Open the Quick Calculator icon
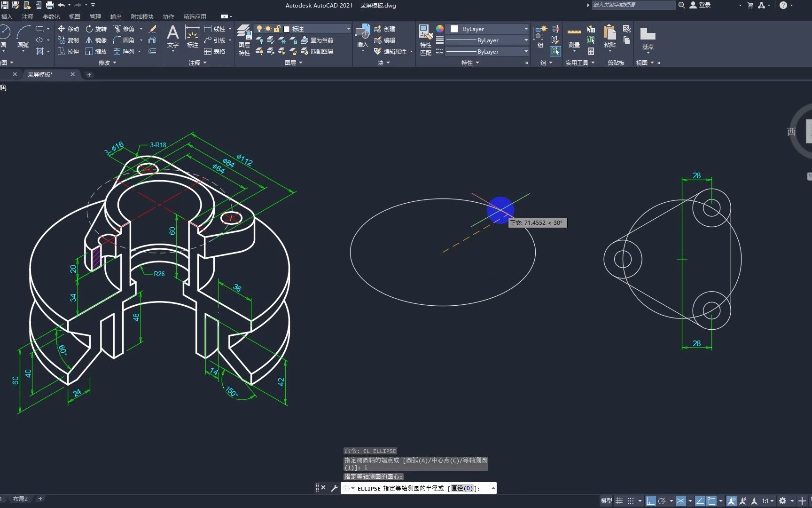 click(591, 51)
